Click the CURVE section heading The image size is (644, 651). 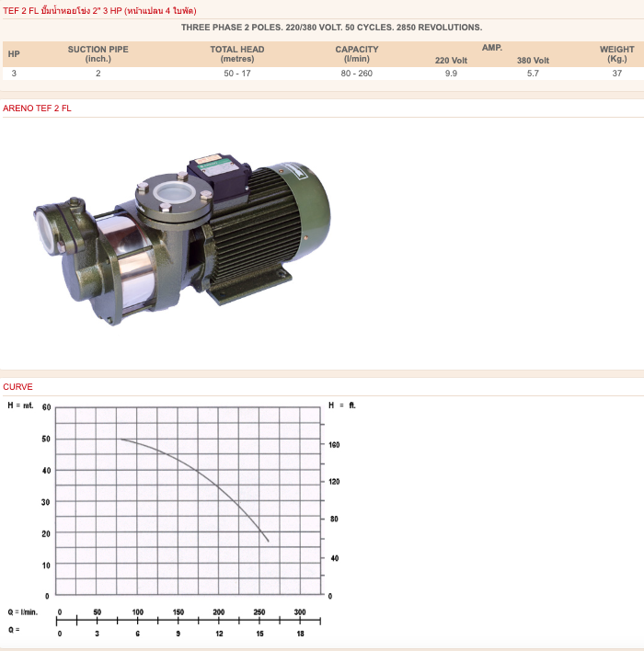point(17,387)
